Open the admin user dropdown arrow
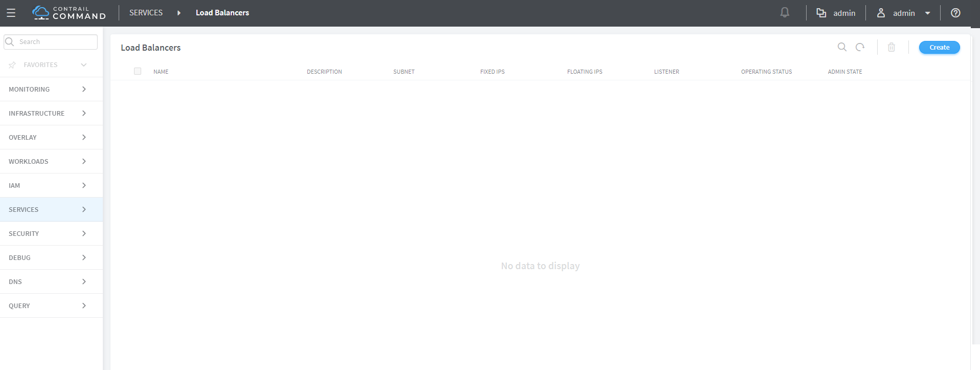This screenshot has width=980, height=370. (927, 13)
